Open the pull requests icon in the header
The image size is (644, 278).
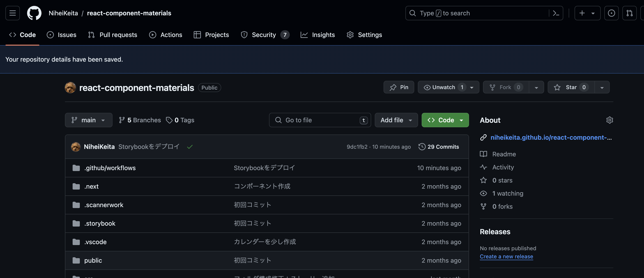point(630,13)
